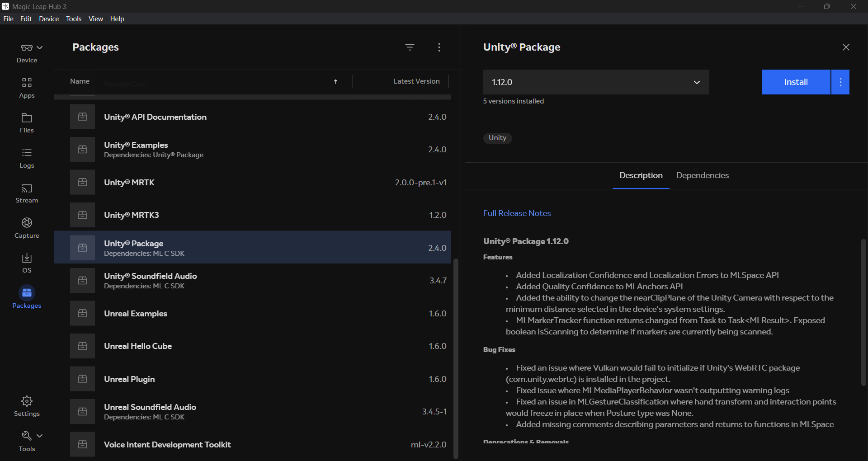The image size is (868, 461).
Task: Open the filter options for Packages
Action: [410, 47]
